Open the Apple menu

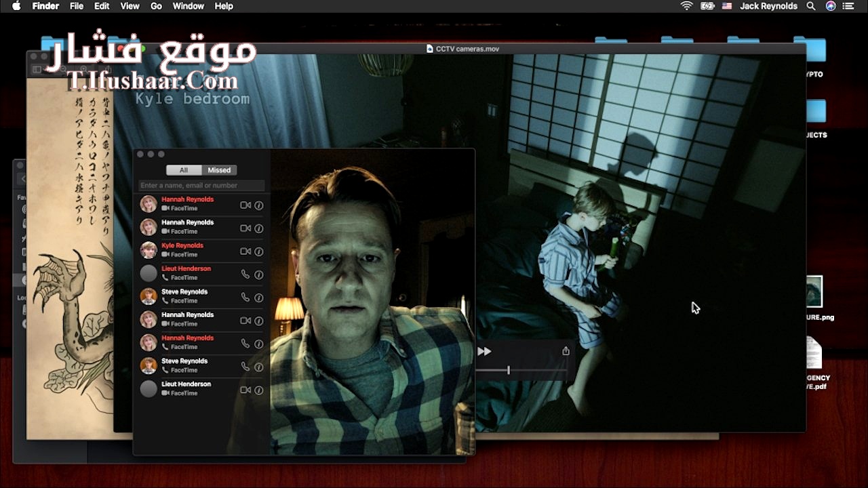point(16,6)
